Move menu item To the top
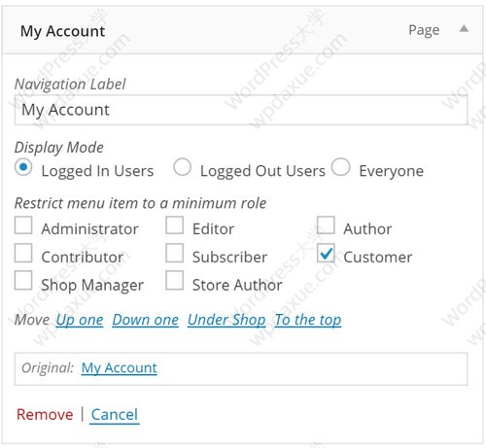Screen dimensions: 486x448 pos(308,320)
